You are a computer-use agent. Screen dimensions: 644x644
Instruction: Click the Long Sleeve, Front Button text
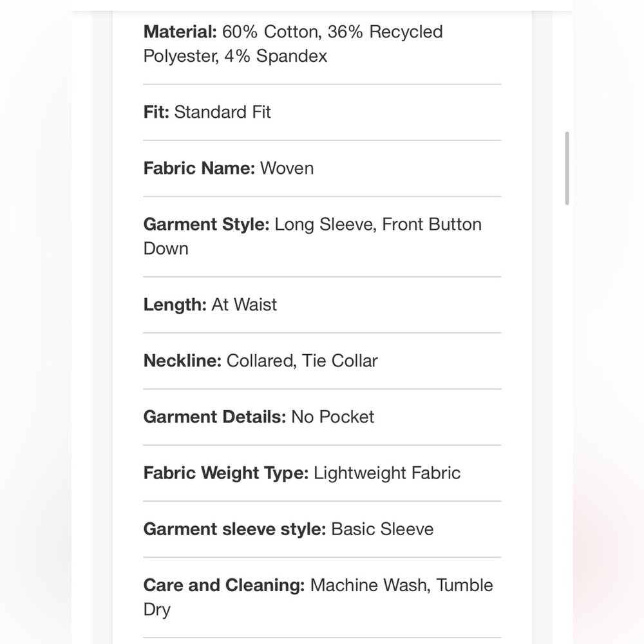(x=378, y=224)
